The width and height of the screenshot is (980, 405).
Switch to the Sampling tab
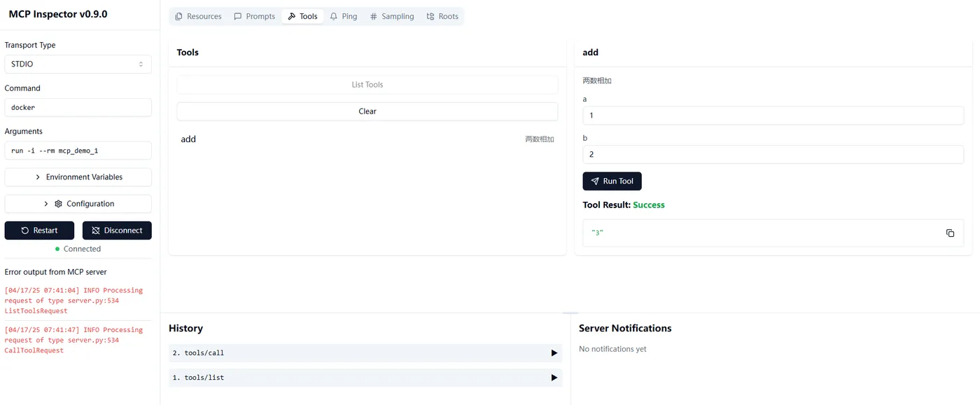click(x=392, y=16)
